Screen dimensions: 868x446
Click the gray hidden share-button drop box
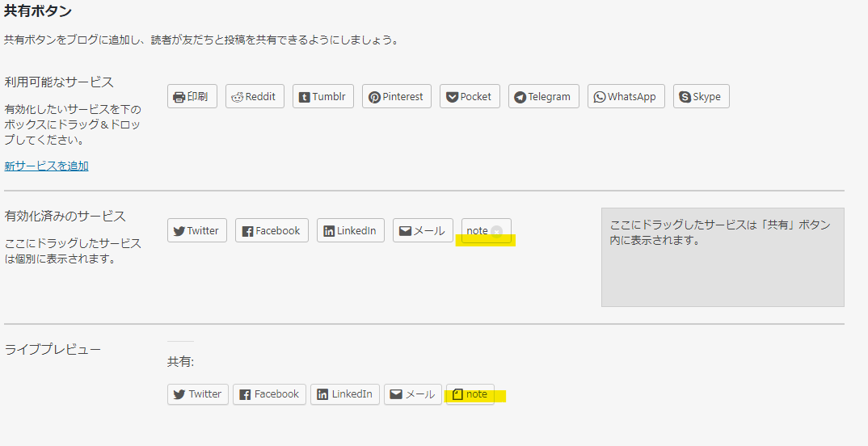click(723, 257)
